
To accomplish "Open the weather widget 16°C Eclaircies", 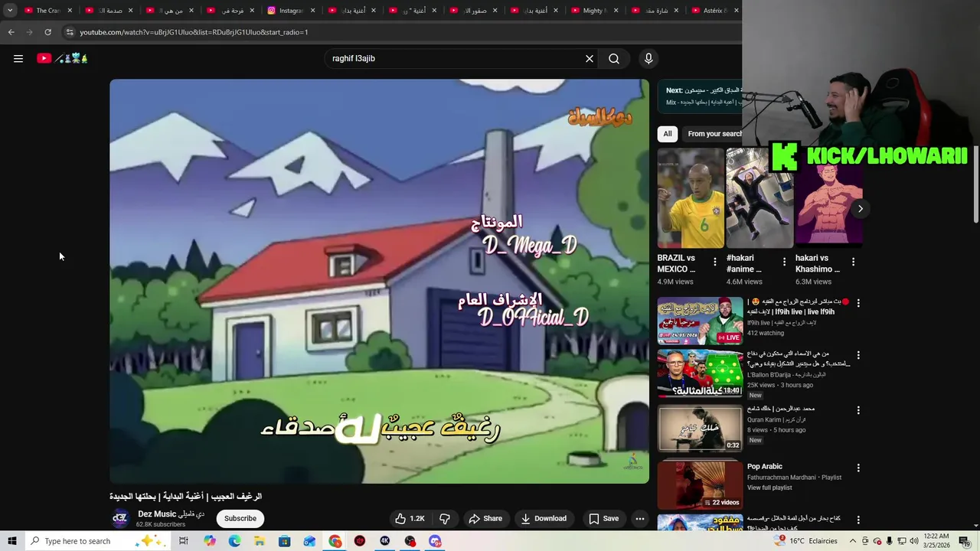I will click(x=806, y=541).
